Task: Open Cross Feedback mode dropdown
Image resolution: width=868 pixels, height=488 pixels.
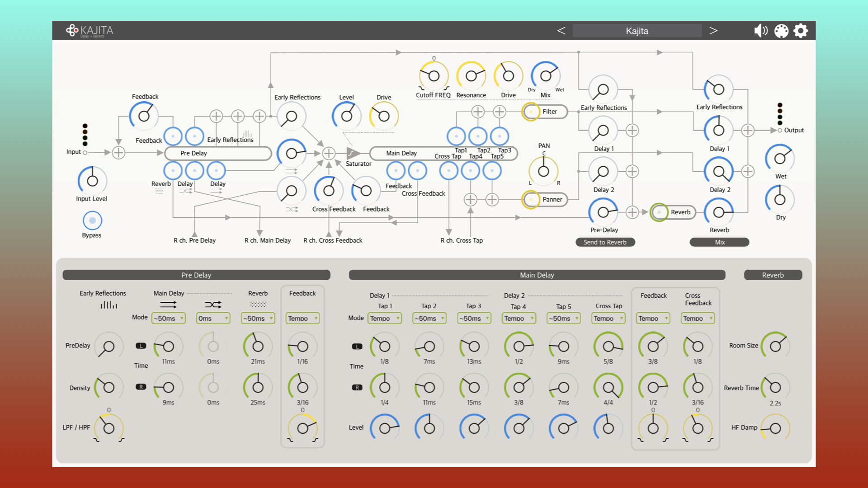Action: (698, 318)
